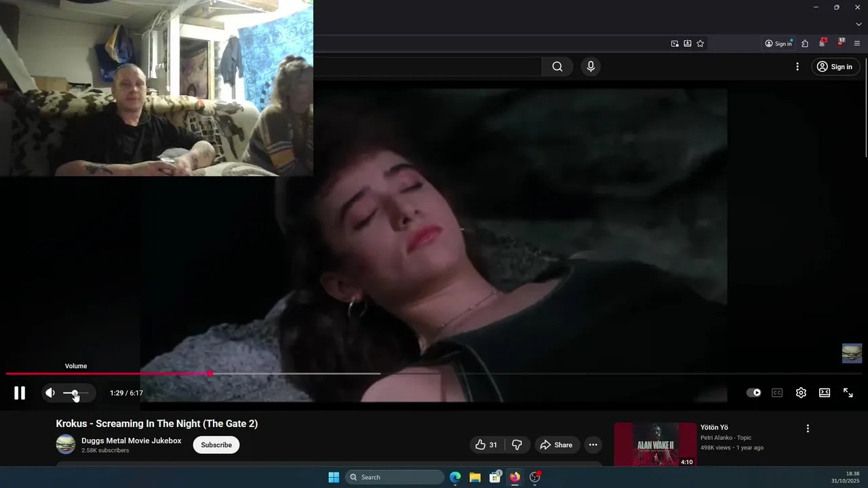This screenshot has width=868, height=488.
Task: Click the taskbar Search box
Action: pos(395,477)
